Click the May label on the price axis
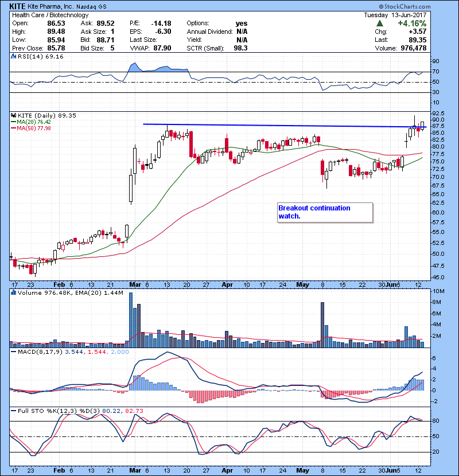The image size is (459, 476). point(302,284)
